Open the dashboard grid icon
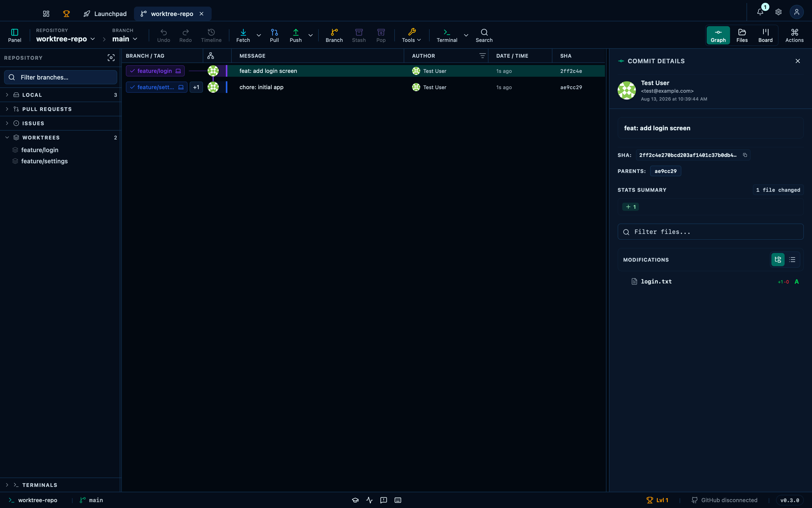Screen dimensions: 812x508 [x=46, y=14]
